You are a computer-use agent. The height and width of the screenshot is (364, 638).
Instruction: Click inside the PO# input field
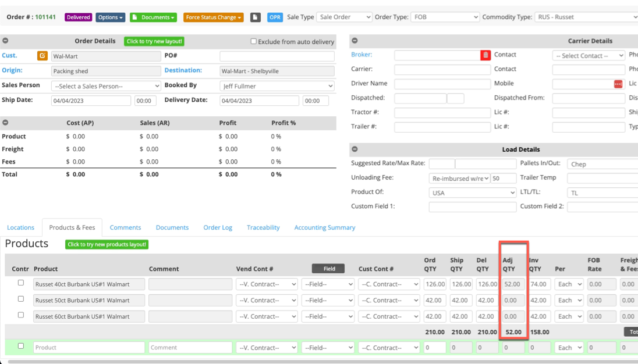click(x=278, y=56)
